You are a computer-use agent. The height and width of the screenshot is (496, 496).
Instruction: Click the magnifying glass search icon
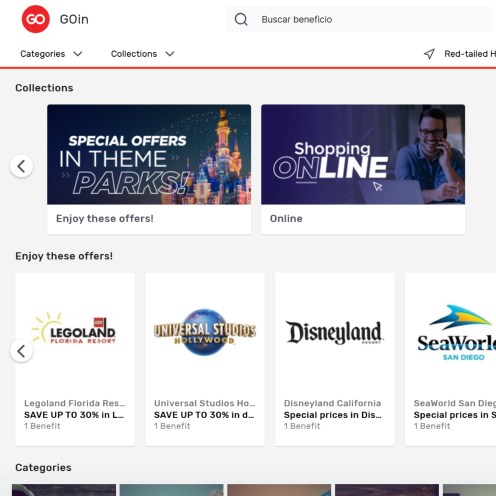pos(241,19)
